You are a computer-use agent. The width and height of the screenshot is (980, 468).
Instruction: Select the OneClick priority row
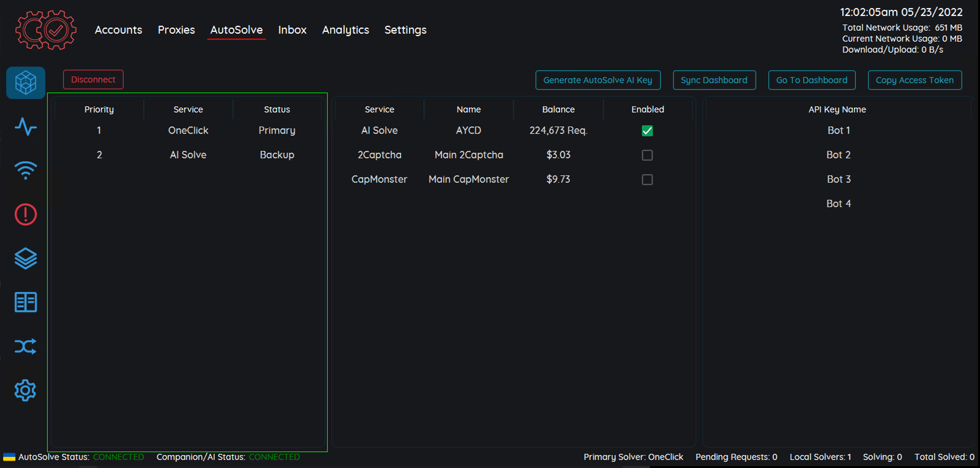[188, 130]
